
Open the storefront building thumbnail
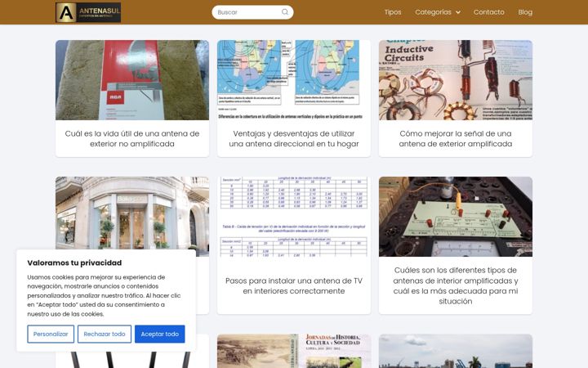(132, 213)
